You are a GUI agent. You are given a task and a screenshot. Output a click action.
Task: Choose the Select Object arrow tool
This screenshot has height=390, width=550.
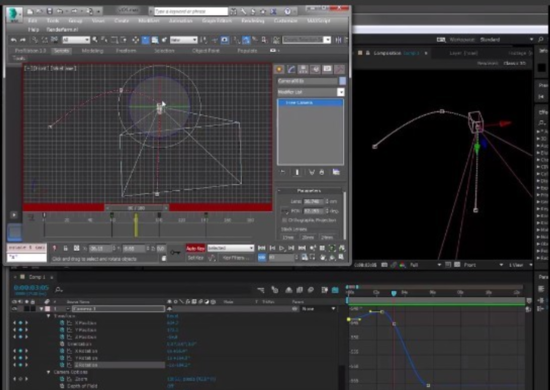[95, 40]
